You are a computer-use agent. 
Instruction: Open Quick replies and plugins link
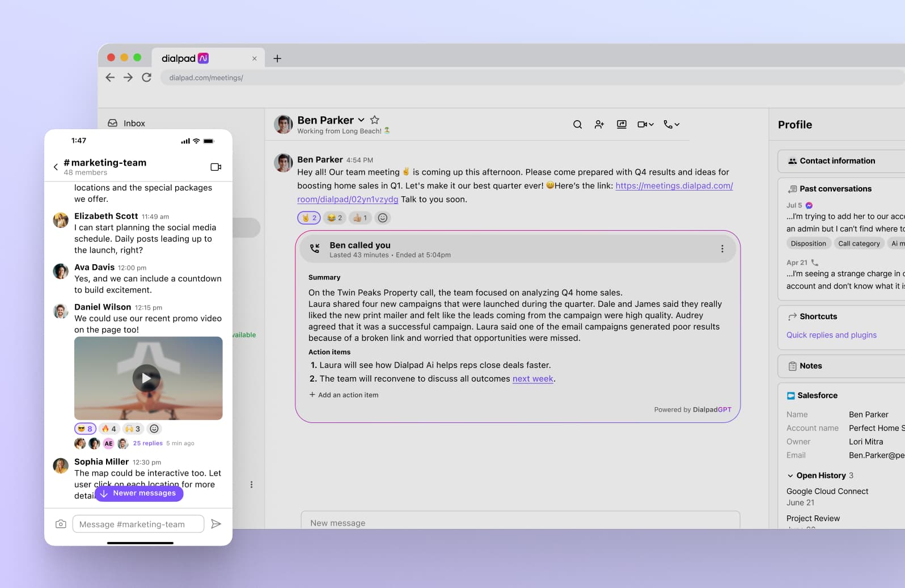pos(831,335)
